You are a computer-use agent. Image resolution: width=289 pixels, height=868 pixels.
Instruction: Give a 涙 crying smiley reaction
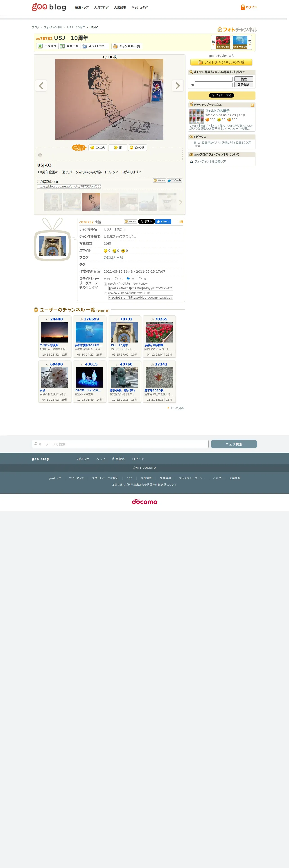tap(117, 148)
